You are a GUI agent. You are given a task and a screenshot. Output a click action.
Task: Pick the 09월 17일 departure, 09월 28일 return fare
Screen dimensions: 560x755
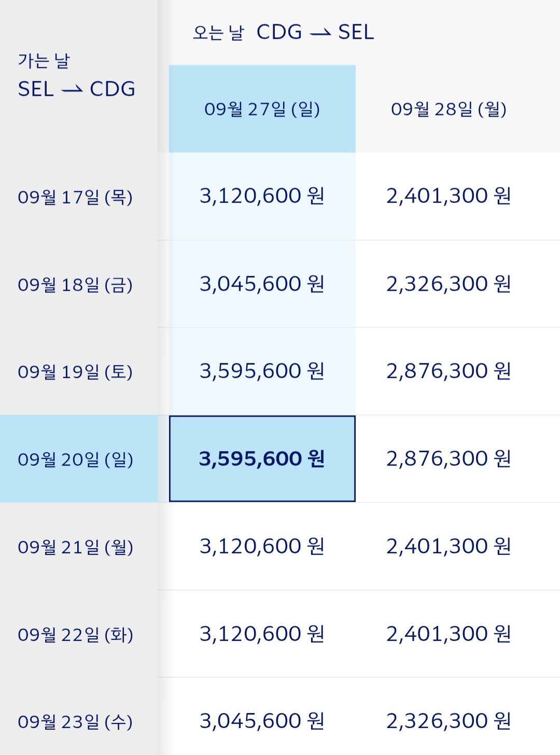tap(449, 196)
